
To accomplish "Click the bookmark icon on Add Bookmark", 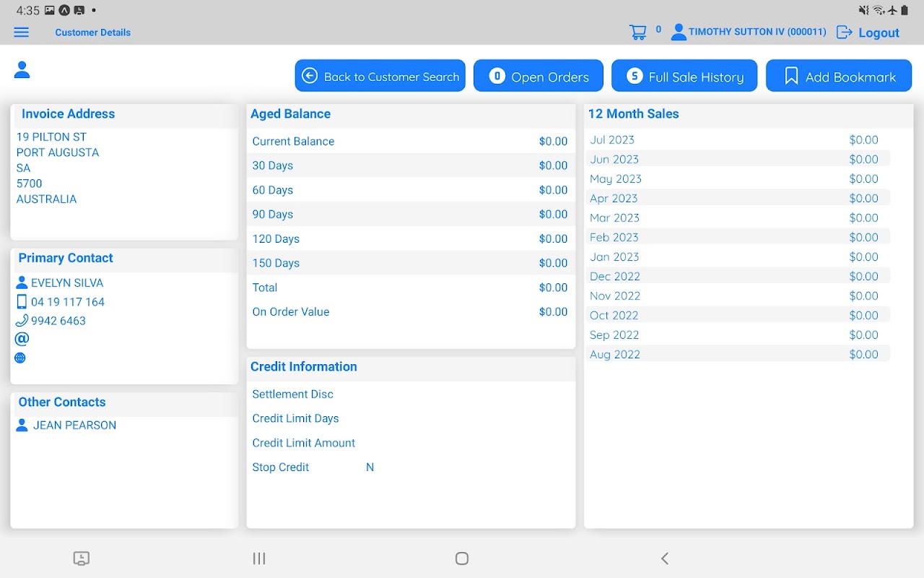I will pos(791,76).
